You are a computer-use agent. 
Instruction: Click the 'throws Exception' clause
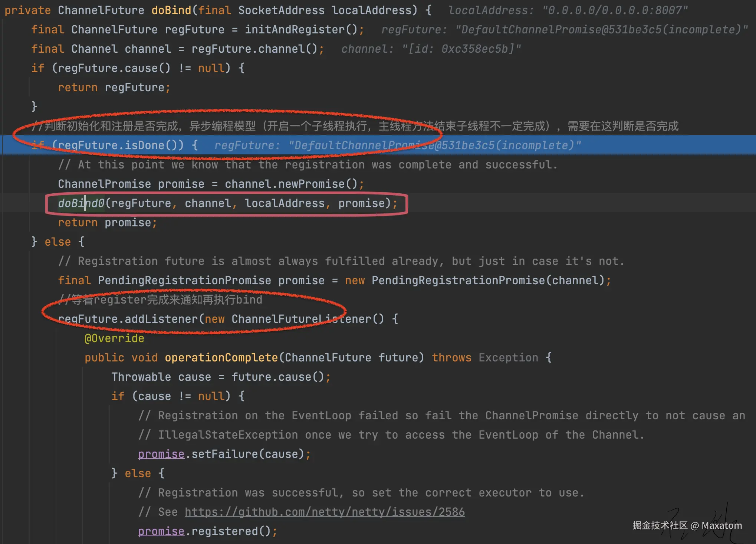[485, 357]
